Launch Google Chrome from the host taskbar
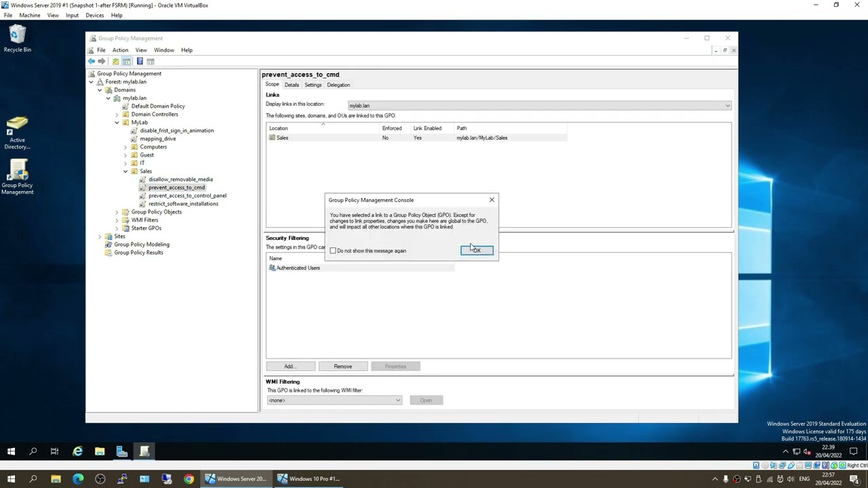The width and height of the screenshot is (868, 488). click(x=189, y=479)
